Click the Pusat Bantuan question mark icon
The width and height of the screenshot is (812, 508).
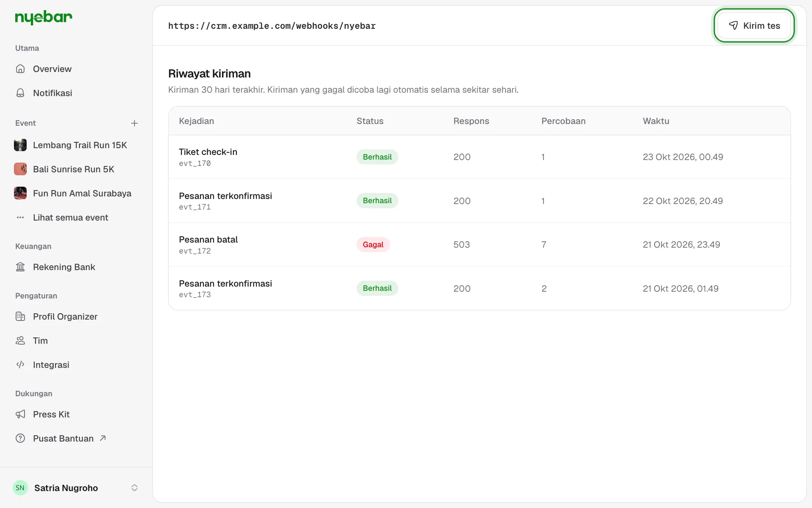(20, 439)
